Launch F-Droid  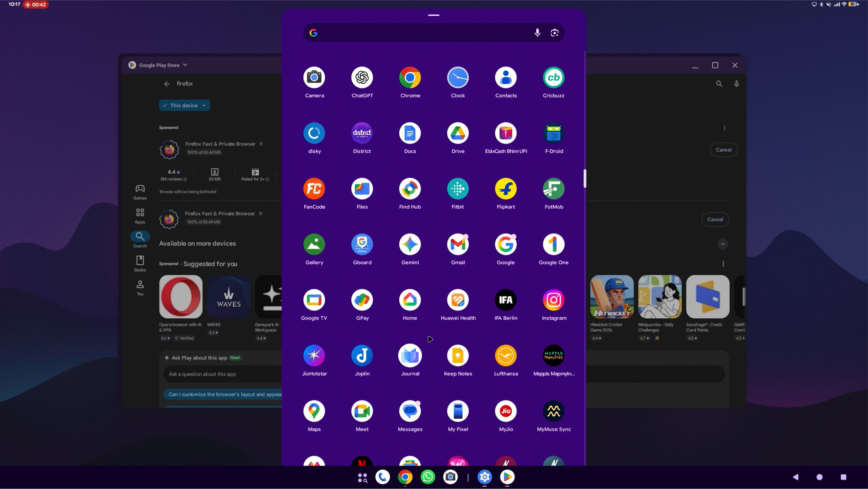click(x=553, y=133)
